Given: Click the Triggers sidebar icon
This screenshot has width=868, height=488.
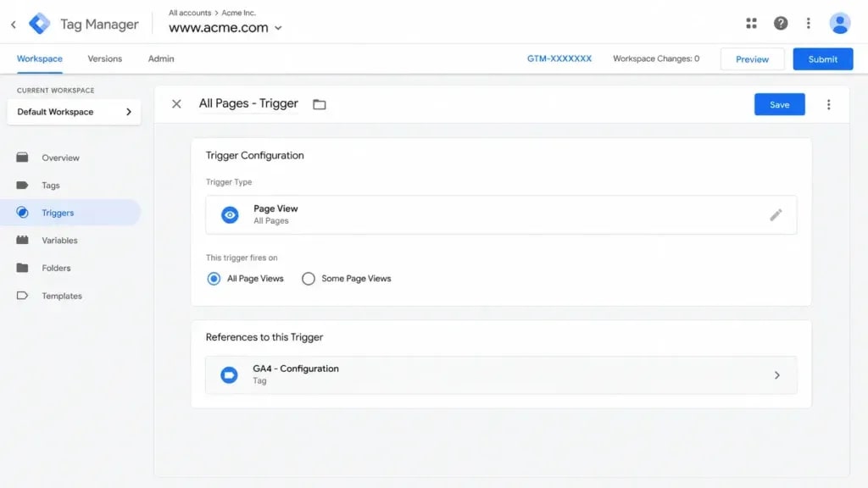Looking at the screenshot, I should pyautogui.click(x=22, y=213).
